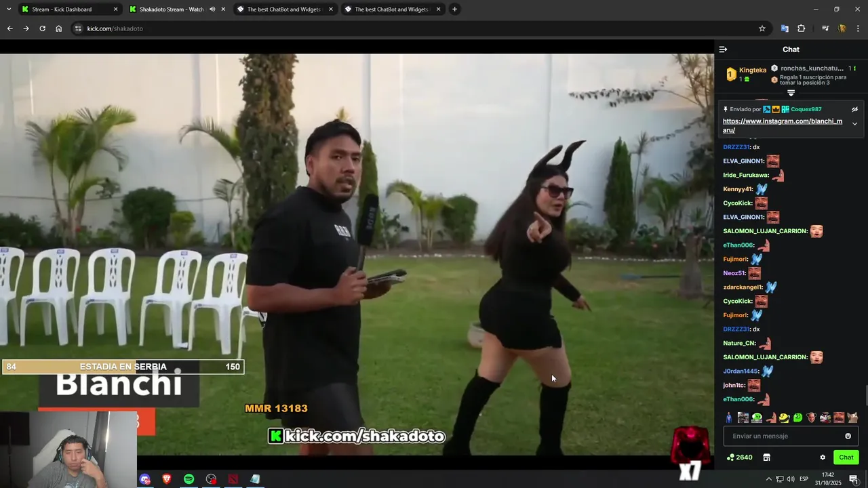The image size is (868, 488).
Task: Send message with the green Chat button
Action: coord(846,457)
